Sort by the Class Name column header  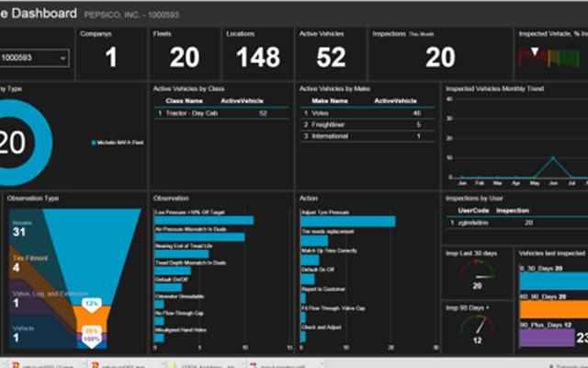pyautogui.click(x=184, y=100)
